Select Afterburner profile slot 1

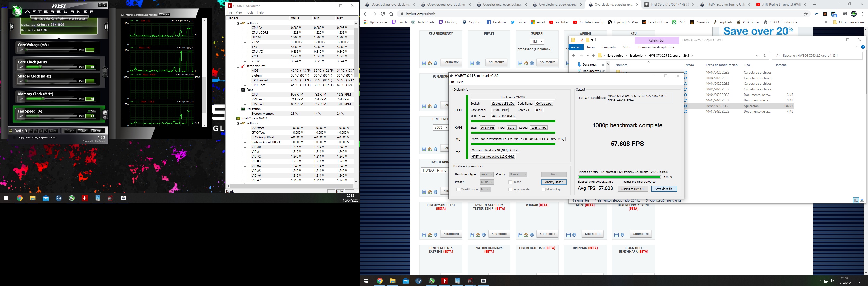tap(27, 131)
